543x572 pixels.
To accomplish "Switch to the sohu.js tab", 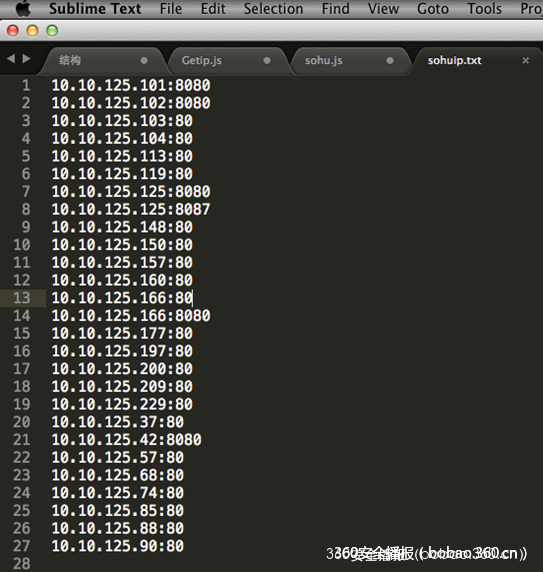I will point(323,60).
